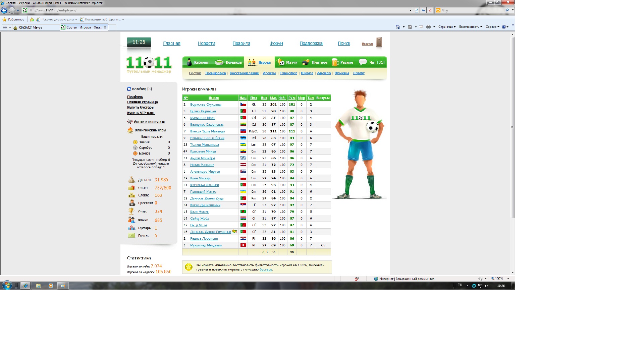Screen dimensions: 644x362
Task: Click the printer icon in toolbar
Action: click(x=428, y=27)
